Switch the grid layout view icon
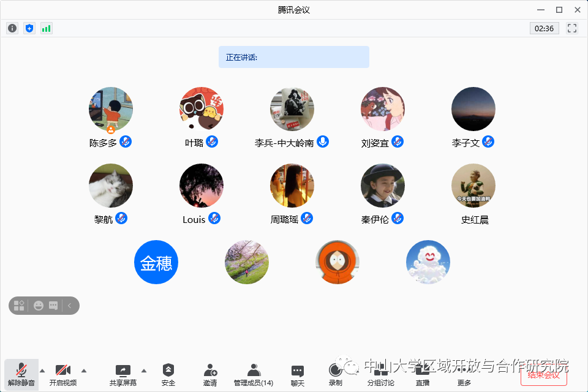The width and height of the screenshot is (588, 392). tap(19, 305)
